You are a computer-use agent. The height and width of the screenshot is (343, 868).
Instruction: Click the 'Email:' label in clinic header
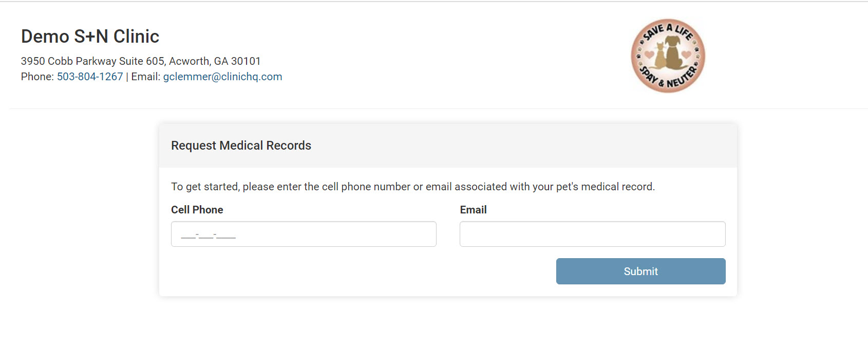click(x=145, y=77)
